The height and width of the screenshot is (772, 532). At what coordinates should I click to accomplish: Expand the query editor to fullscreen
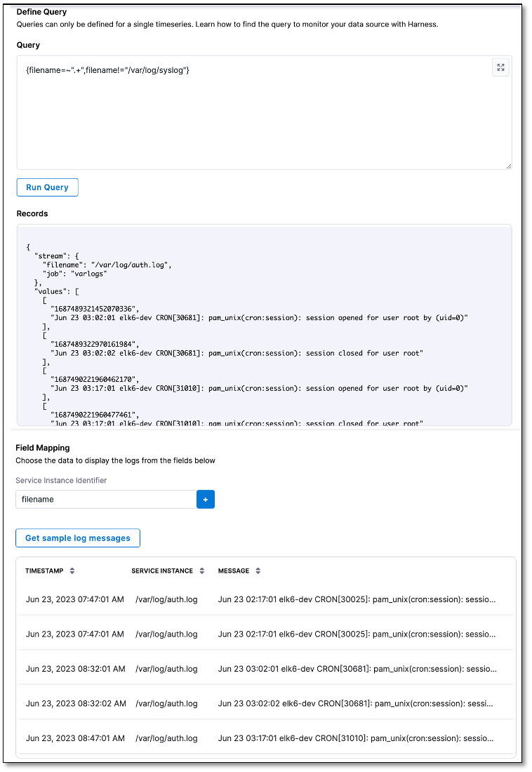pos(500,68)
